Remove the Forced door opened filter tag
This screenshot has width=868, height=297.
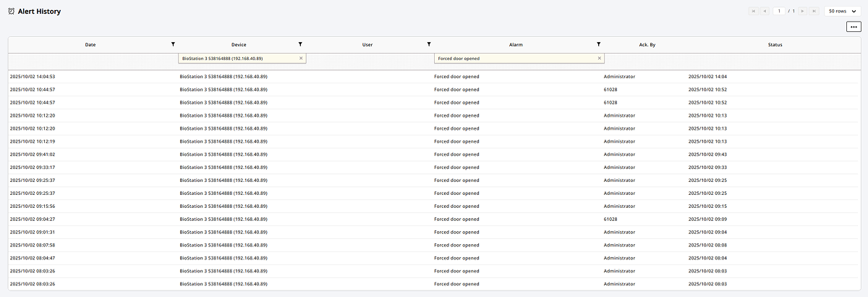[599, 58]
